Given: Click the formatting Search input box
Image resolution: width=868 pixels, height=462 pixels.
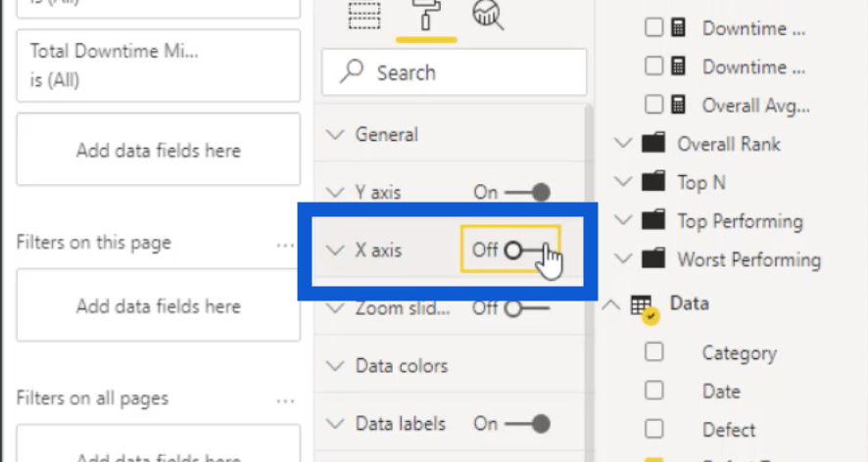Looking at the screenshot, I should 454,72.
